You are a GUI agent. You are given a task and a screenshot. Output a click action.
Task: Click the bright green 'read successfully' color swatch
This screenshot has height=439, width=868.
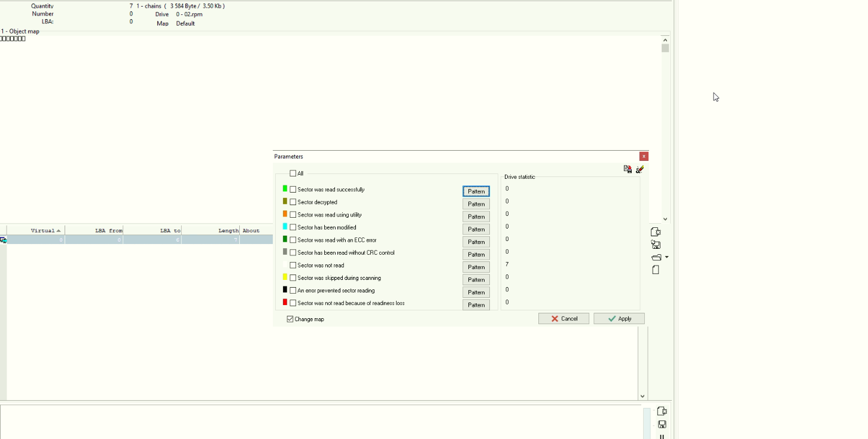pos(285,188)
